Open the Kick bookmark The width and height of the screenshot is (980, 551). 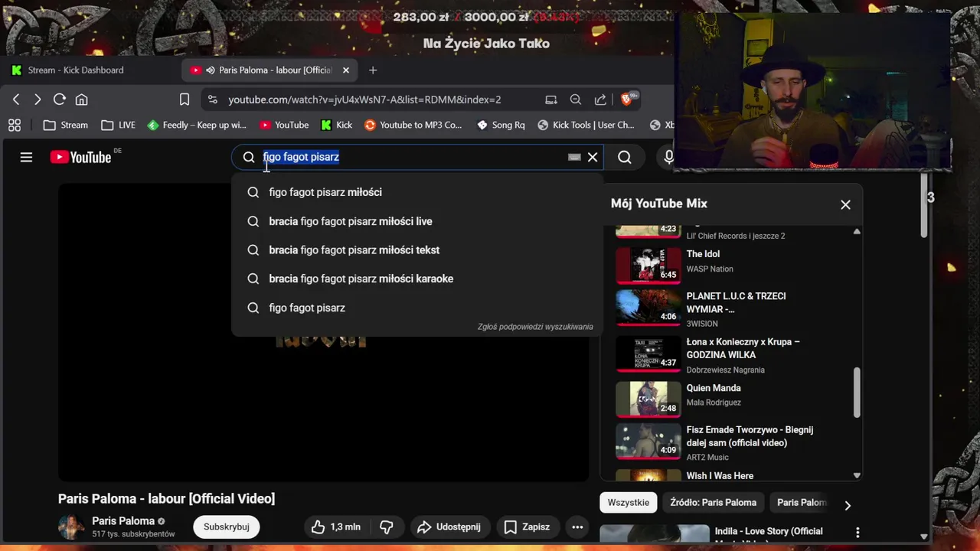pos(337,125)
